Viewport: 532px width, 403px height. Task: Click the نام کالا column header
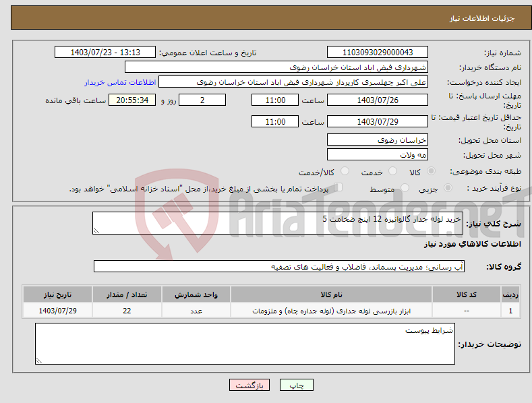click(x=331, y=294)
